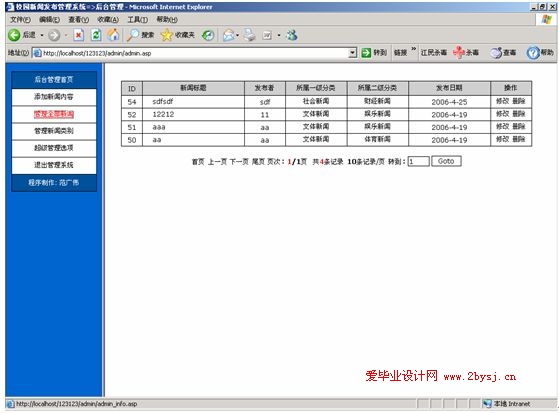Open the 文件(F) menu
Screen dimensions: 559x413
point(20,19)
